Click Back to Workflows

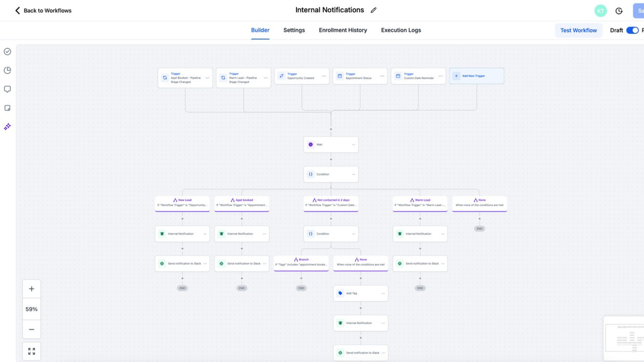pos(43,10)
